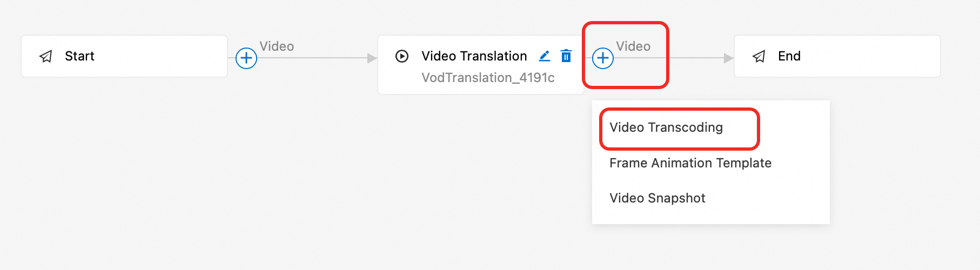The image size is (980, 270).
Task: Click the arrowhead pointing into End node
Action: coord(728,58)
